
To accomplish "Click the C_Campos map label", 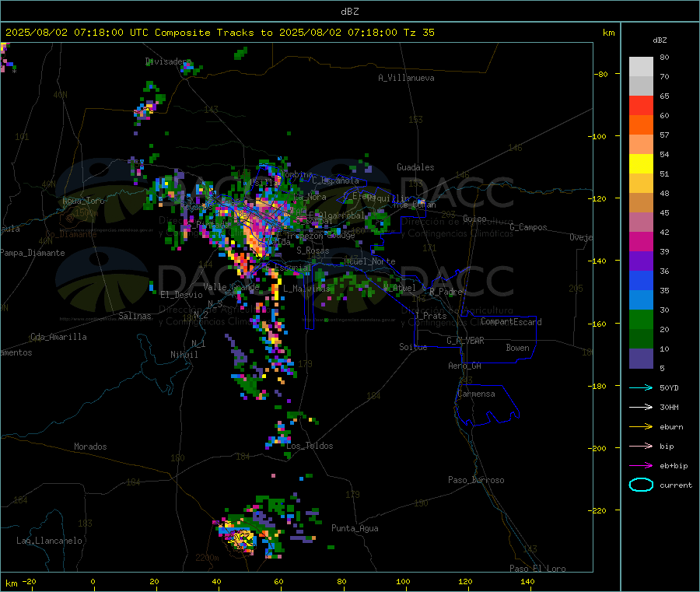I will coord(529,227).
